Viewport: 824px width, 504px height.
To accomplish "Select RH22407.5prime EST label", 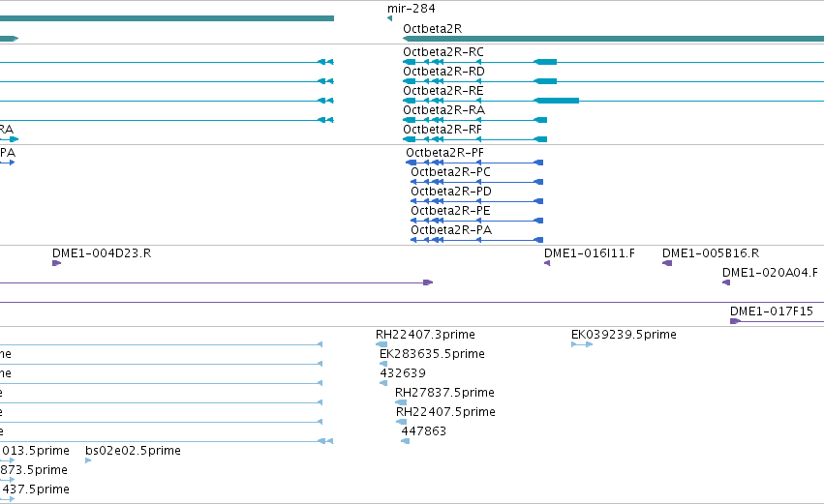I will (445, 413).
